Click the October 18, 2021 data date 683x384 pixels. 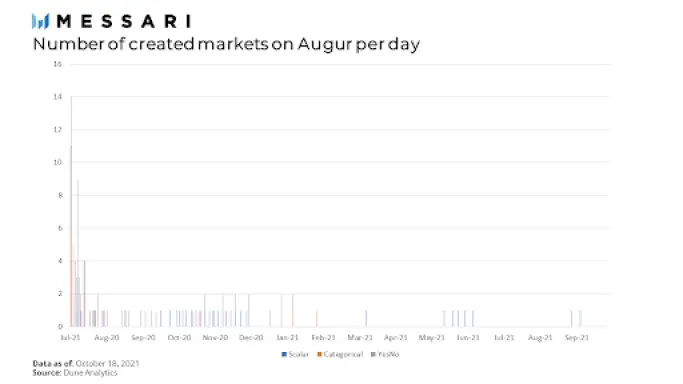coord(107,363)
